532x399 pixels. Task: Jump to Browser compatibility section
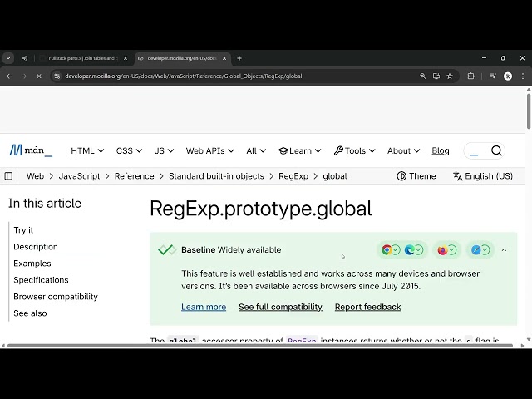pos(56,296)
